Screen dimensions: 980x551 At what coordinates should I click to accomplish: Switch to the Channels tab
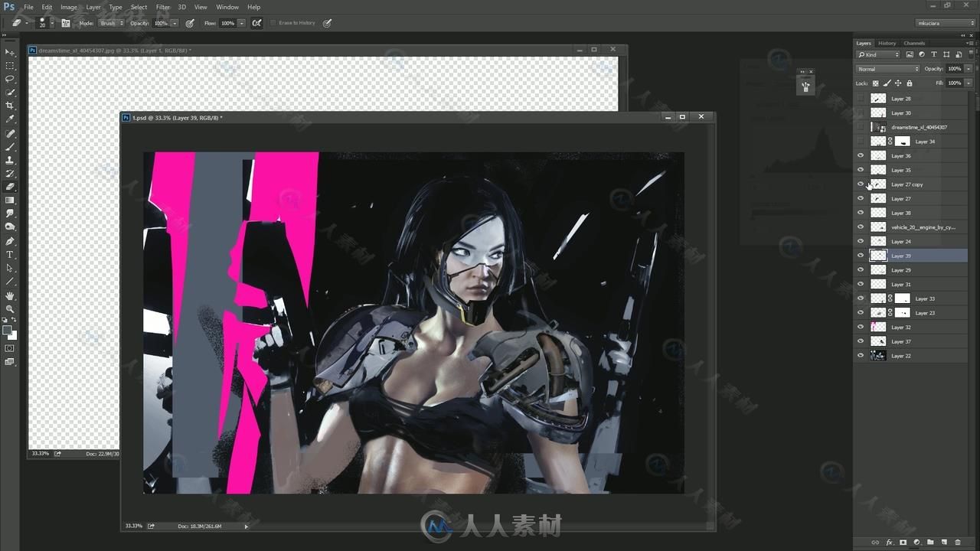pos(914,43)
